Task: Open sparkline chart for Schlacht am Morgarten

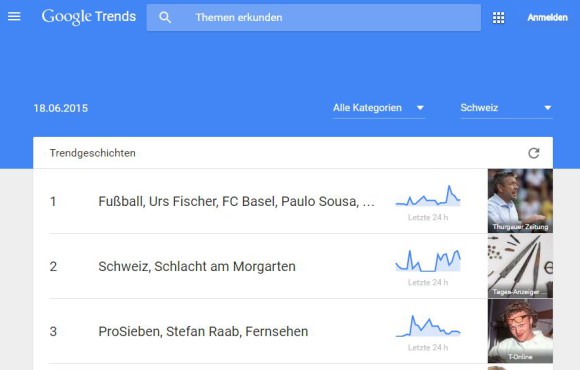Action: [428, 261]
